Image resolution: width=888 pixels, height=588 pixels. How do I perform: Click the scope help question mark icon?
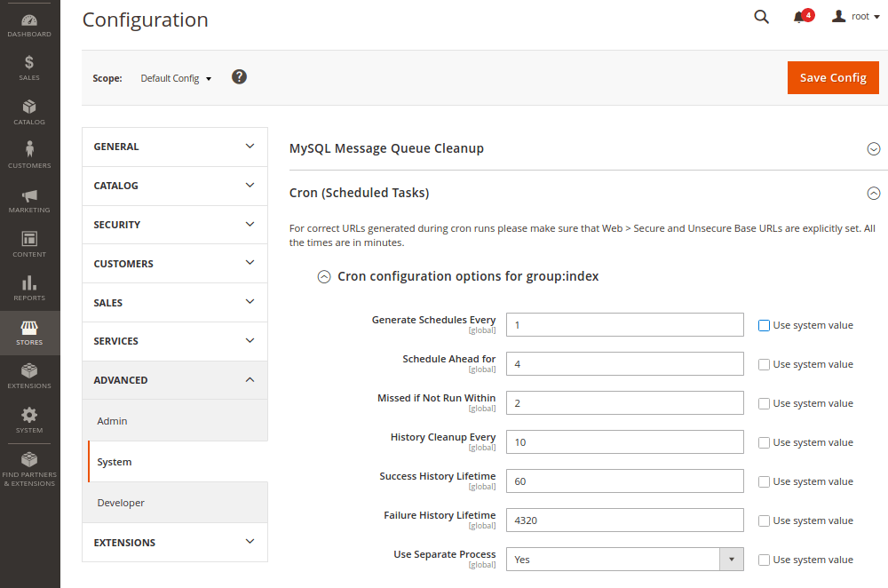(239, 77)
